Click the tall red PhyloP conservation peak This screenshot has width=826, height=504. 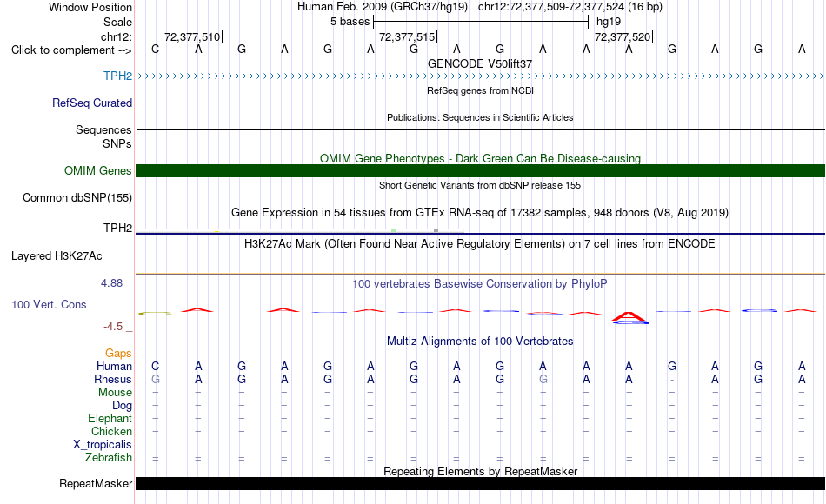click(629, 316)
